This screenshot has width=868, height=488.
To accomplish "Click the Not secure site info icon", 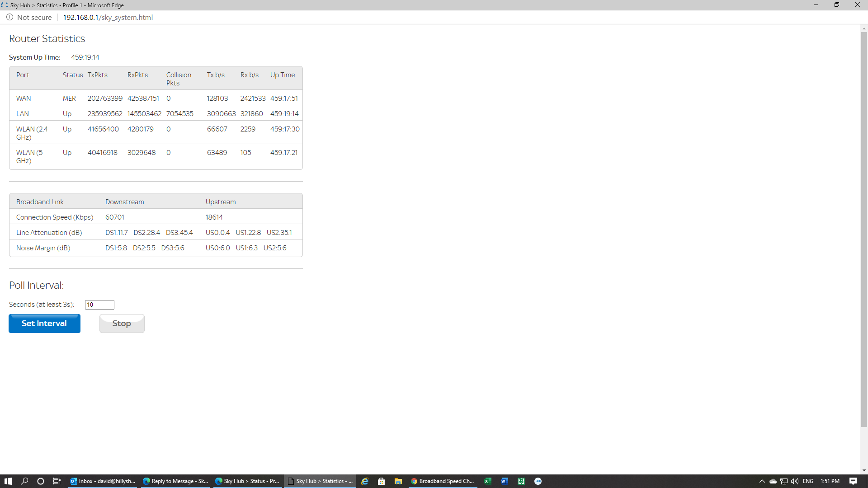I will pyautogui.click(x=9, y=17).
